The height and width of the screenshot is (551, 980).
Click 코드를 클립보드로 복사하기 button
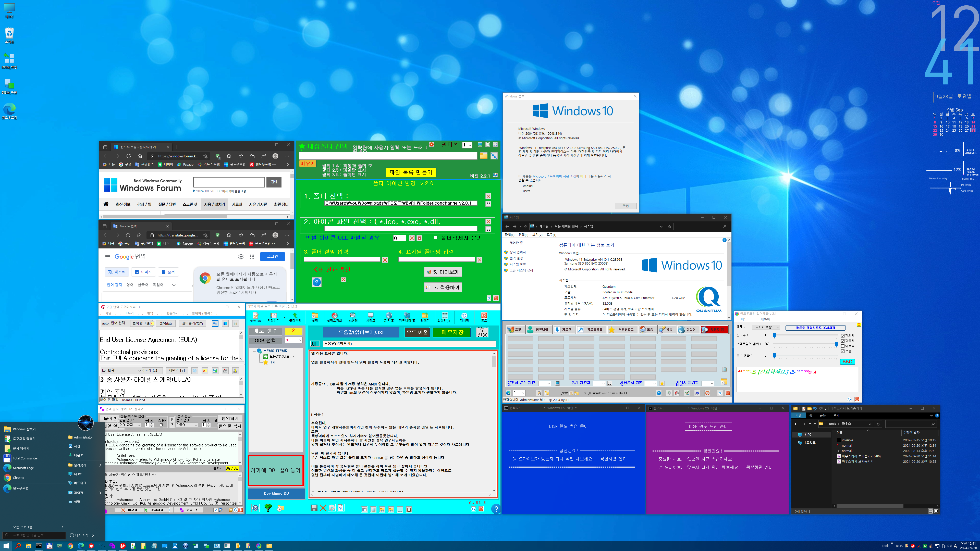pyautogui.click(x=815, y=327)
